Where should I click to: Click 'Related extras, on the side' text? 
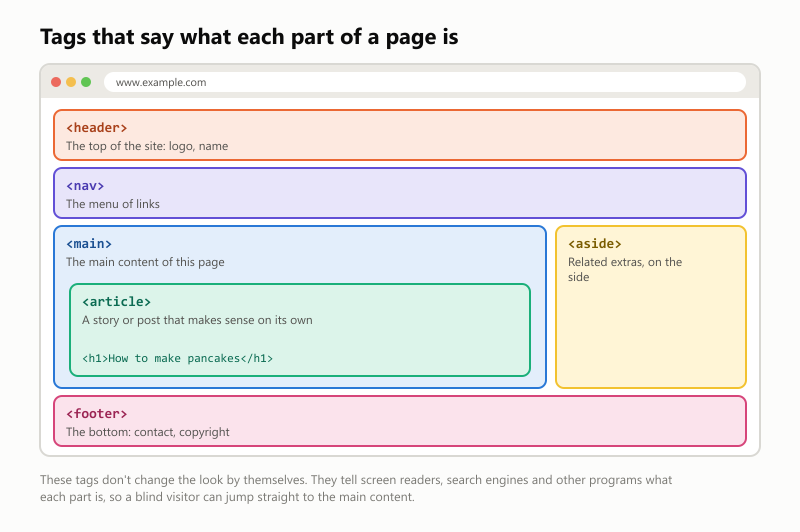[x=625, y=269]
